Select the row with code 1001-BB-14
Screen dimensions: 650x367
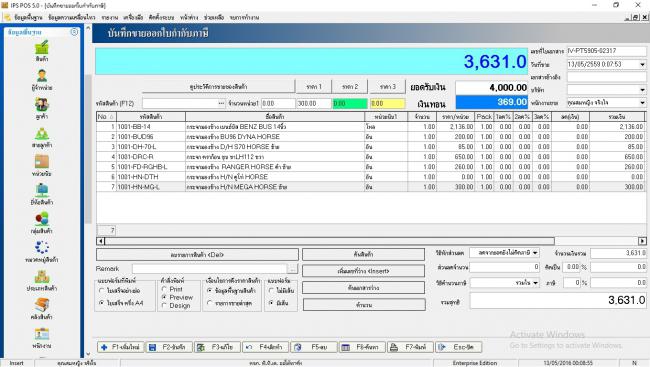[371, 126]
